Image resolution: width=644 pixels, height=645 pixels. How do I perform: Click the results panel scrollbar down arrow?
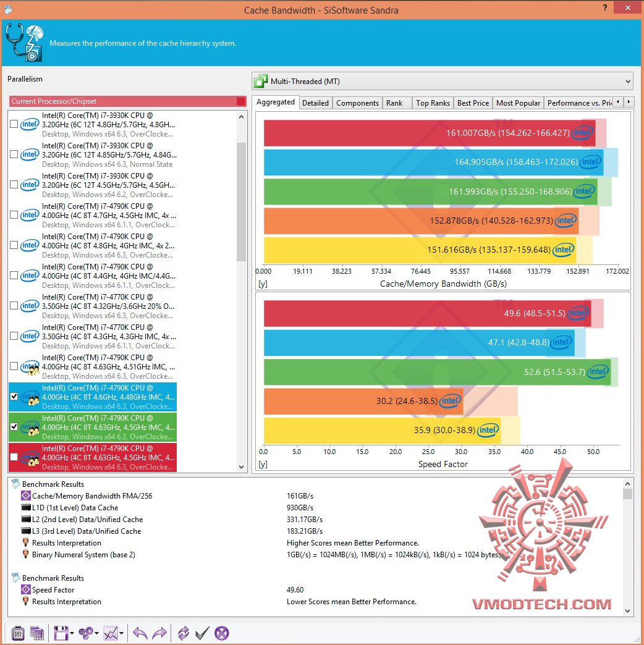coord(627,611)
